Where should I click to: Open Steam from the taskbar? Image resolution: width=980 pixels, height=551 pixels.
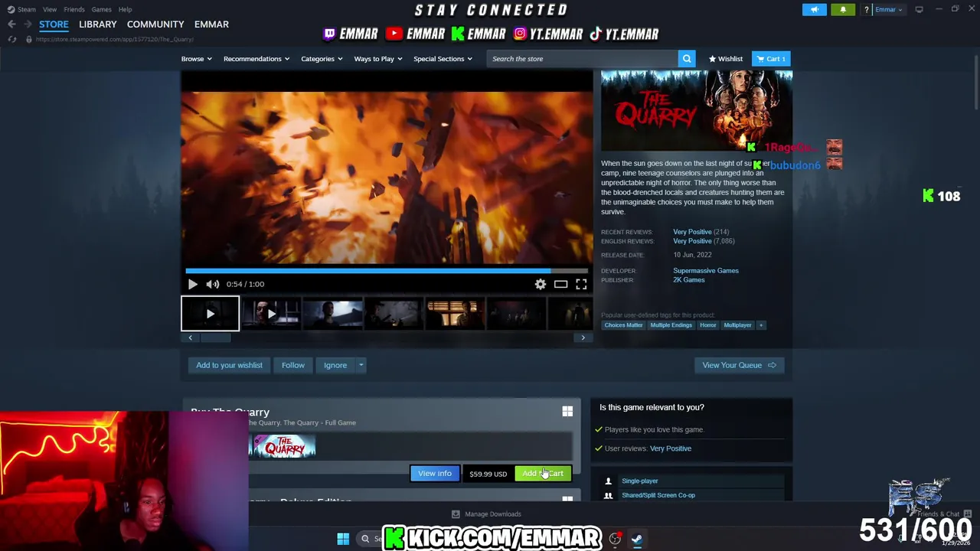[636, 539]
